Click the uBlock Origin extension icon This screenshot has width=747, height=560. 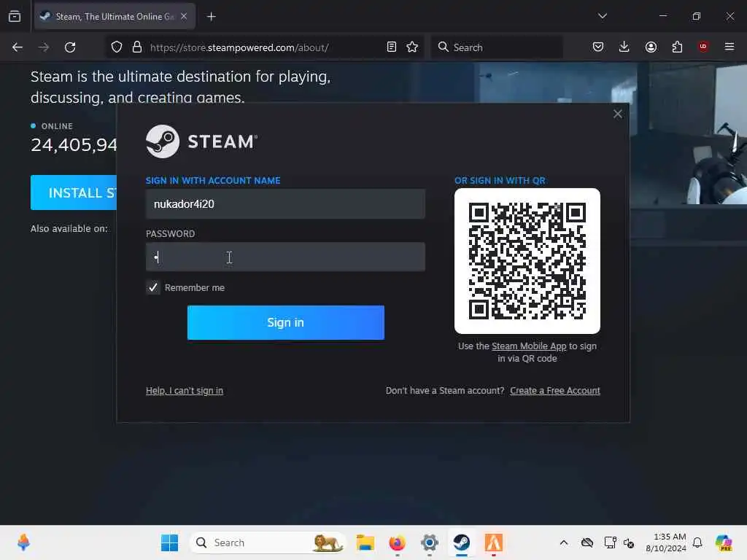[x=703, y=47]
